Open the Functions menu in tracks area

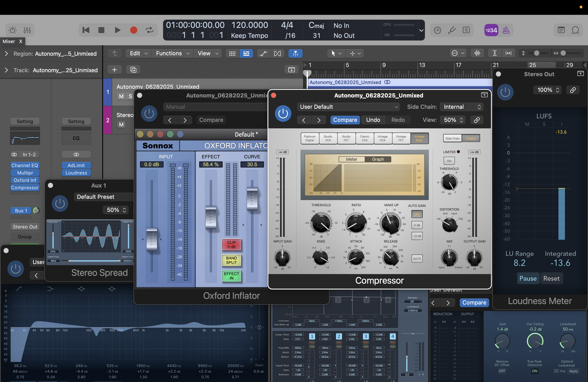(x=172, y=53)
